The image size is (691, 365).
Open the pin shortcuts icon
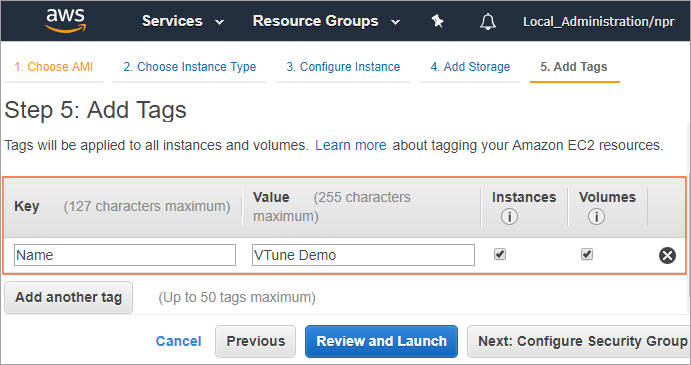[437, 21]
